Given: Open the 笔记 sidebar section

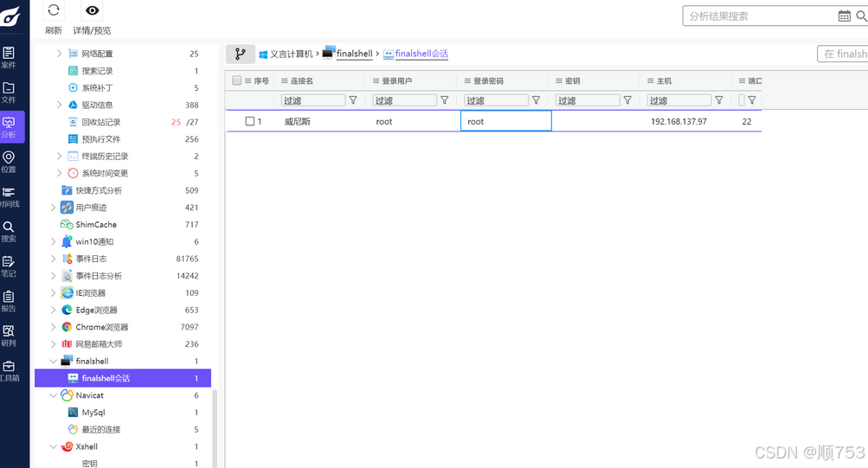Looking at the screenshot, I should [x=9, y=266].
